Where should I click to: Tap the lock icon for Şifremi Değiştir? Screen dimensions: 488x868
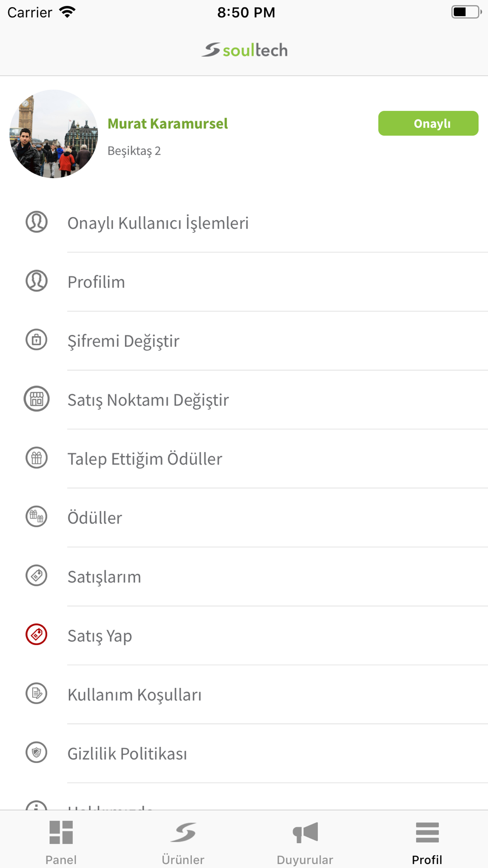(x=37, y=340)
